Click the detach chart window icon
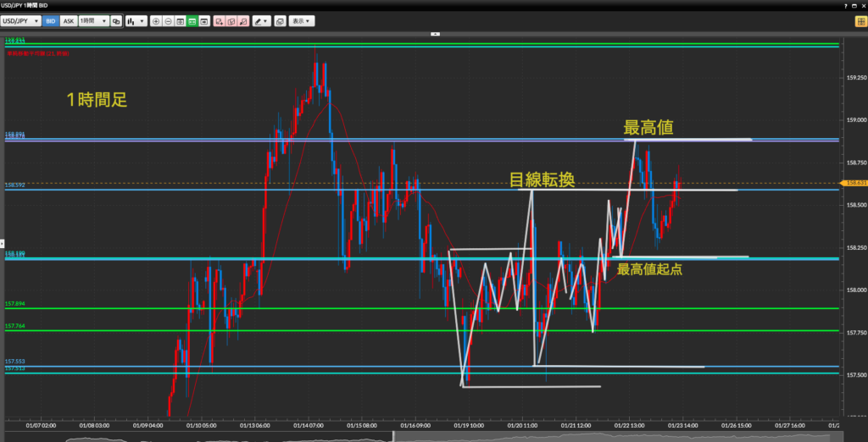The image size is (868, 442). point(281,20)
